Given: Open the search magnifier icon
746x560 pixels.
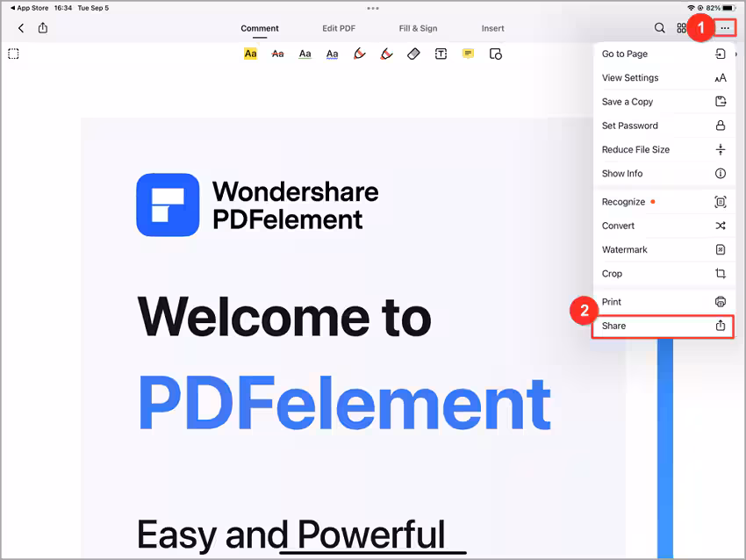Looking at the screenshot, I should pos(659,28).
